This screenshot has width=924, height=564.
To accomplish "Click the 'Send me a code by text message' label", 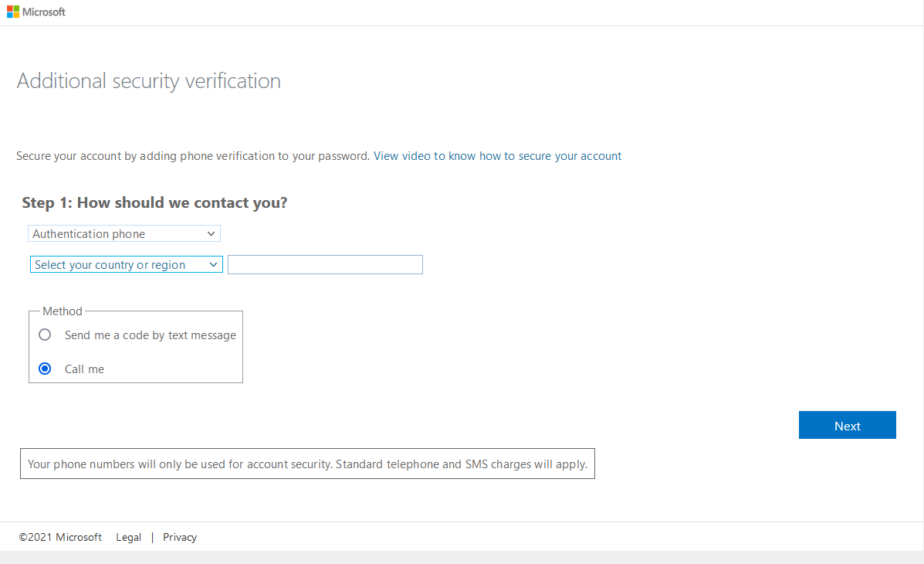I will click(x=151, y=335).
